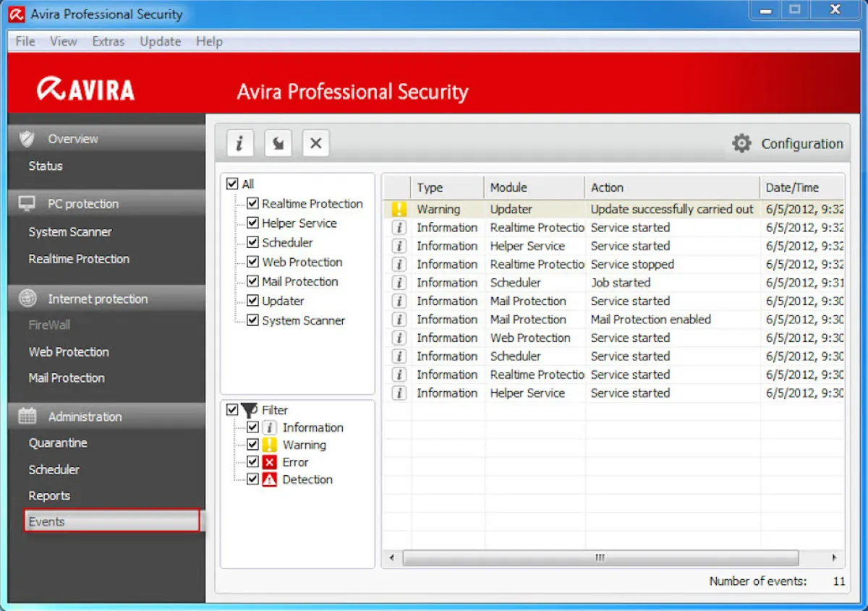Toggle the System Scanner module checkbox

[x=252, y=320]
